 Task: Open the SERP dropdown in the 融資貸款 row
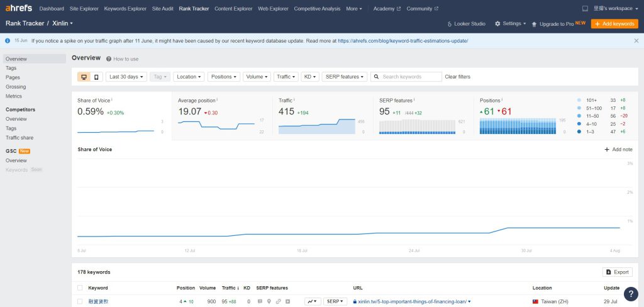tap(335, 301)
